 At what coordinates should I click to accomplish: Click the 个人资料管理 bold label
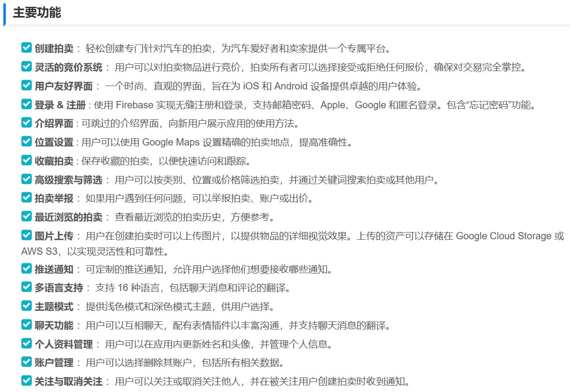pos(63,344)
